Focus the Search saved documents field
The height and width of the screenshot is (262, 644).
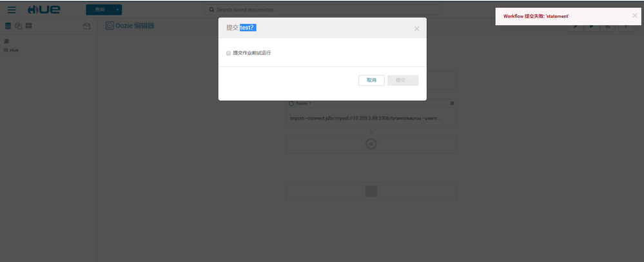322,10
